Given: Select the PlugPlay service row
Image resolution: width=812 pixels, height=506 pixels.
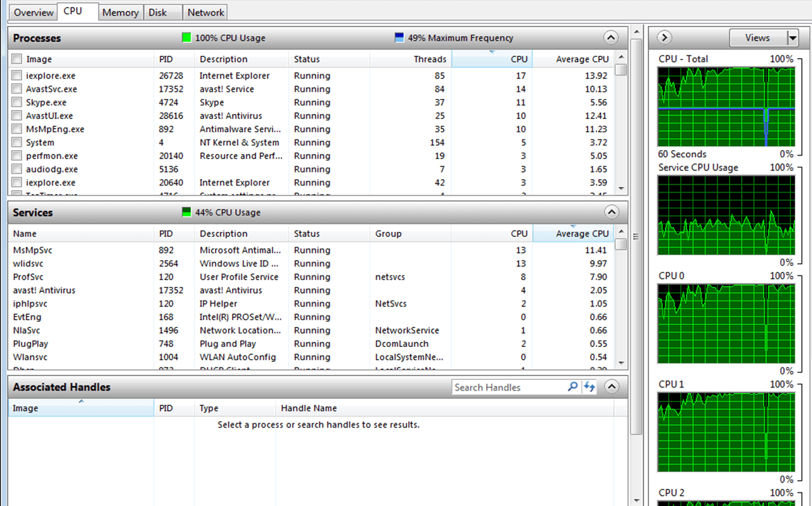Looking at the screenshot, I should point(311,343).
